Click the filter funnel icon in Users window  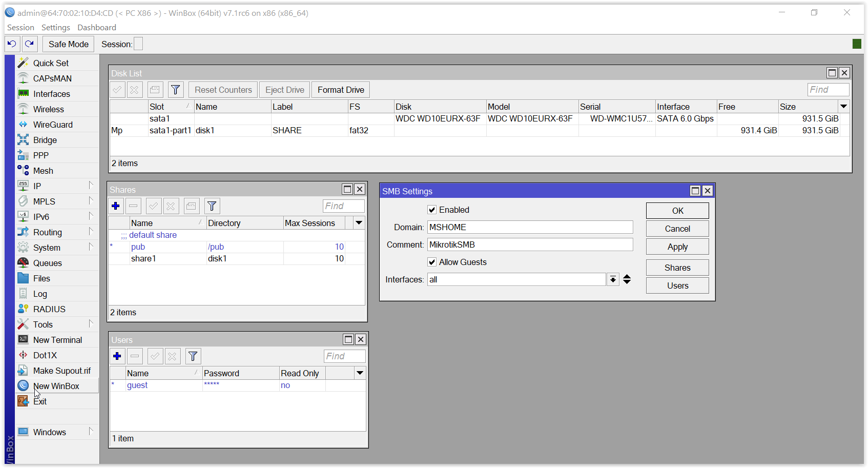tap(193, 356)
